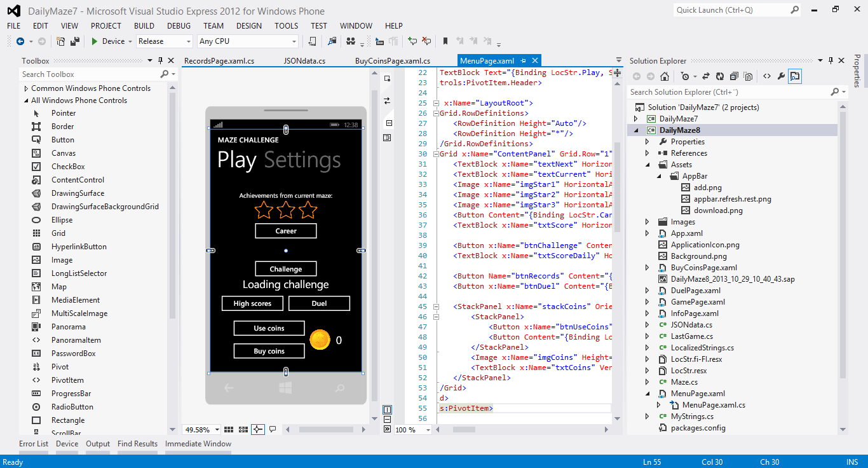Image resolution: width=868 pixels, height=468 pixels.
Task: Toggle snap to snaplines crosshair button
Action: [x=258, y=429]
